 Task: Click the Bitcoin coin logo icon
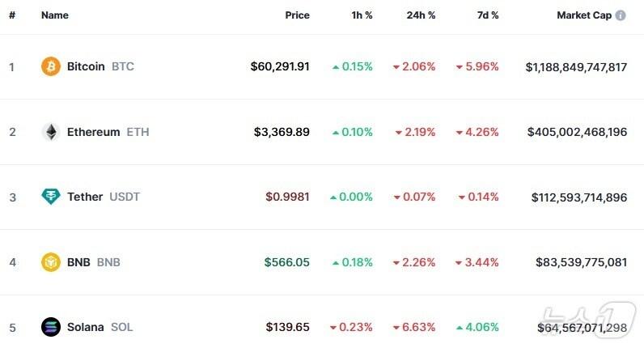pos(51,66)
